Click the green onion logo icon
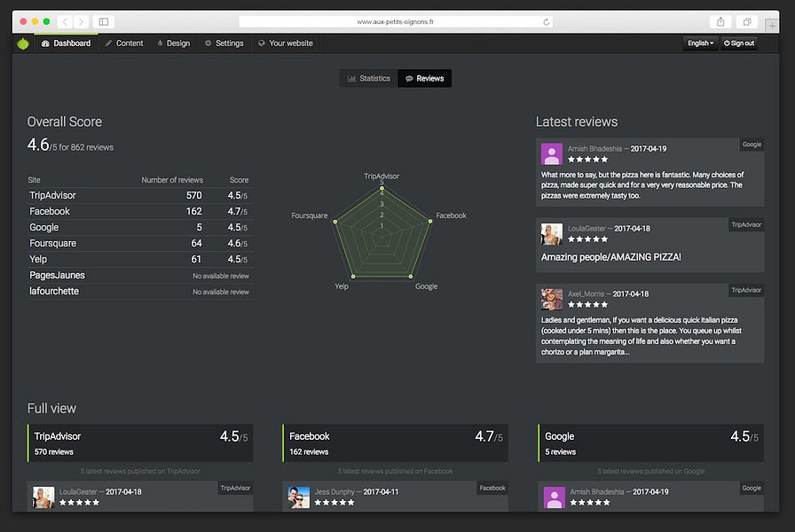Image resolution: width=795 pixels, height=532 pixels. pyautogui.click(x=23, y=43)
